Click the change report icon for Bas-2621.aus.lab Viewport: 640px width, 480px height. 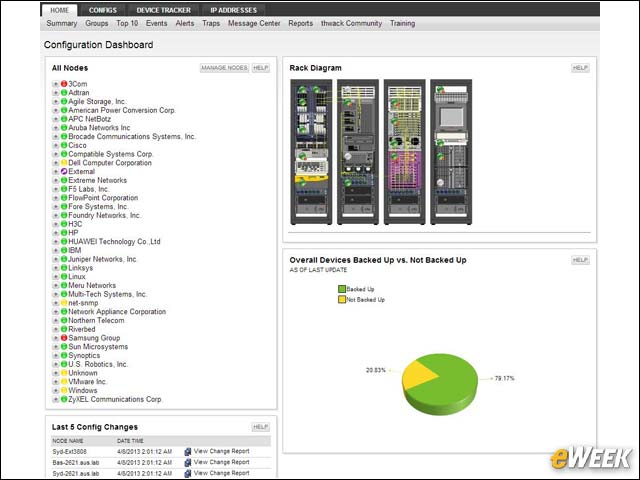click(x=188, y=462)
